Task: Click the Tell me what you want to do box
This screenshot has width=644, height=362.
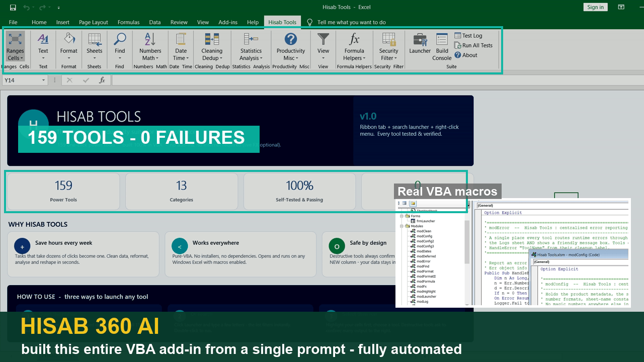Action: pos(351,22)
